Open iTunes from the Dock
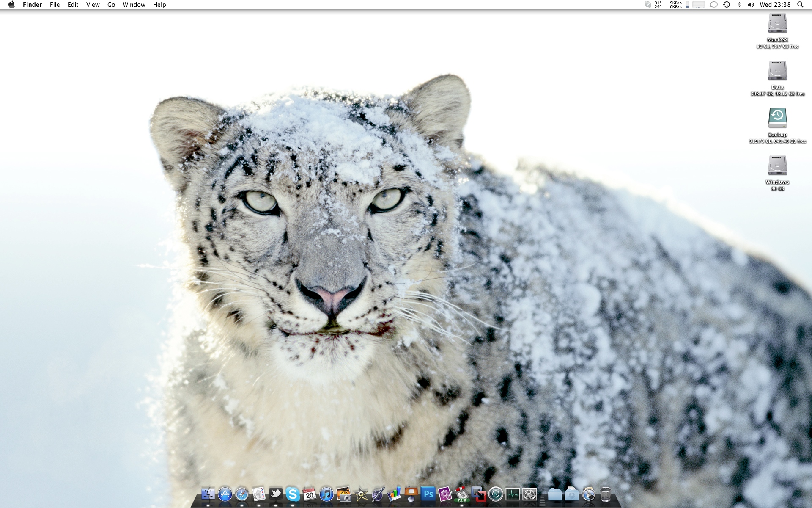Image resolution: width=812 pixels, height=508 pixels. (326, 494)
